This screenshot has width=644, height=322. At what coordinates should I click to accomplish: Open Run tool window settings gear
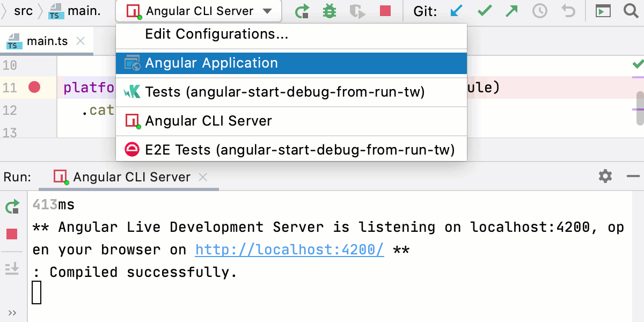click(x=605, y=176)
